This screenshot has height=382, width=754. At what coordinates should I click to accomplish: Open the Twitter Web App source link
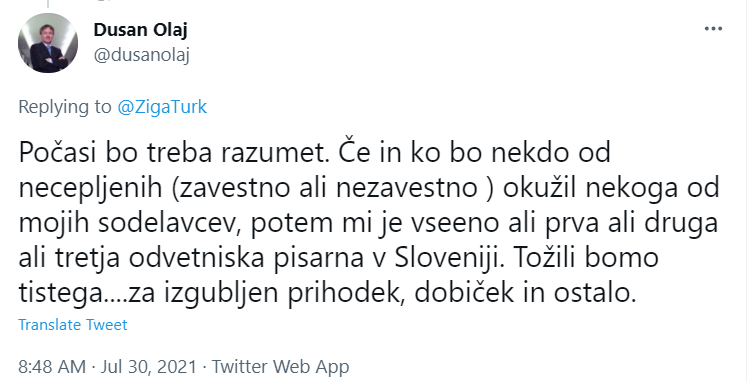point(280,367)
